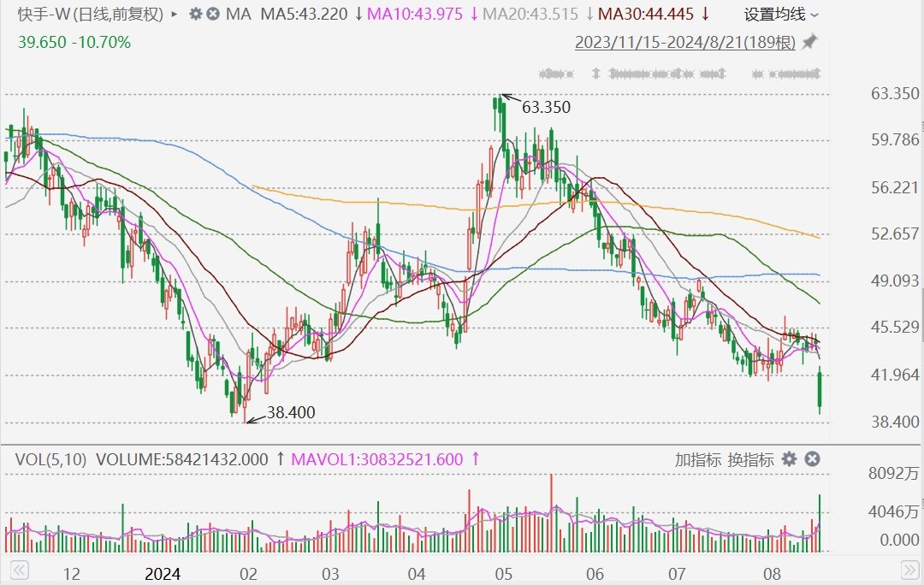Jump chart right with double-arrow button

[x=909, y=570]
